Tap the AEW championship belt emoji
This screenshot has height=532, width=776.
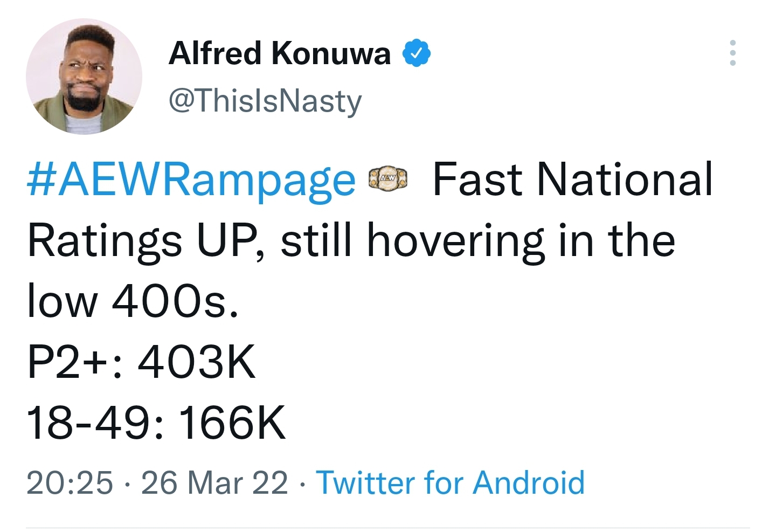point(388,179)
